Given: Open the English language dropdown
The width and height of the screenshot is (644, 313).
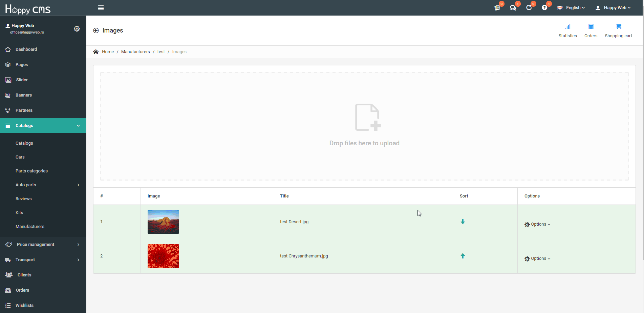Looking at the screenshot, I should [571, 8].
